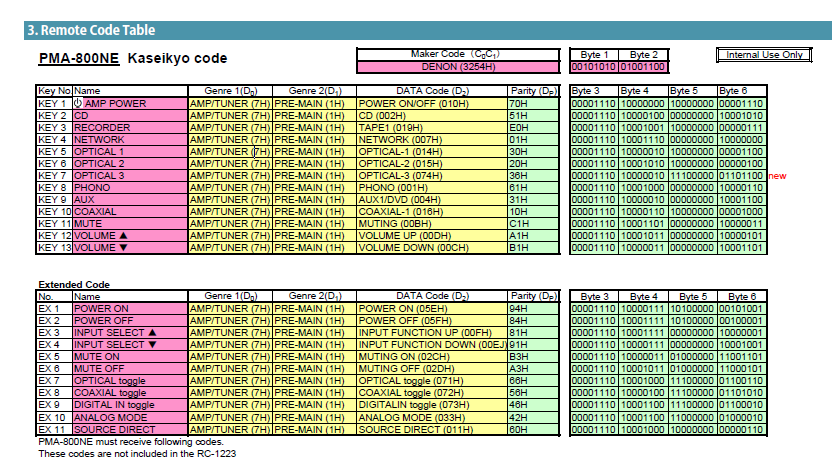Viewport: 832px width, 472px height.
Task: Click the '3. Remote Code Table' heading
Action: point(91,30)
